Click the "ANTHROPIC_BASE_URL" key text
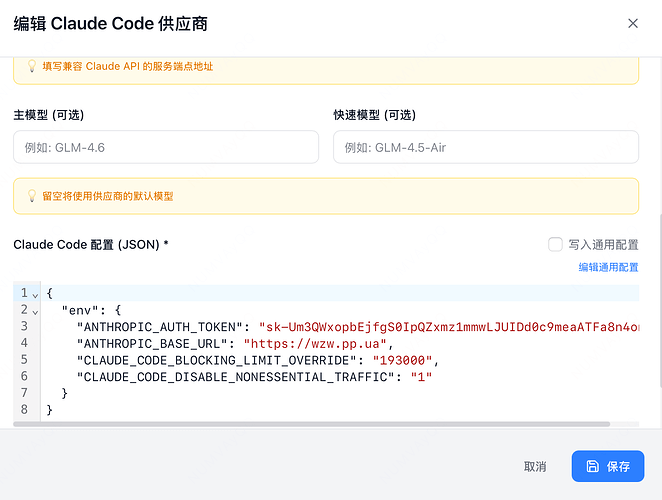The width and height of the screenshot is (662, 500). pyautogui.click(x=152, y=344)
